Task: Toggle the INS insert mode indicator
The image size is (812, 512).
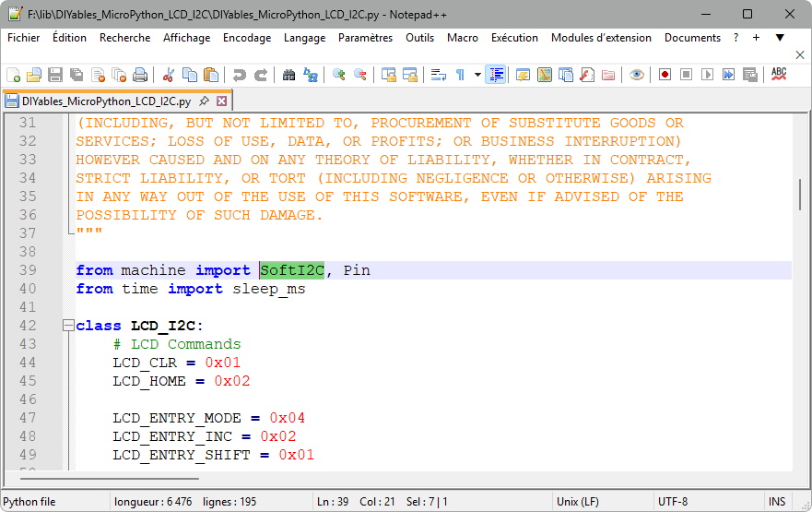Action: pos(777,502)
